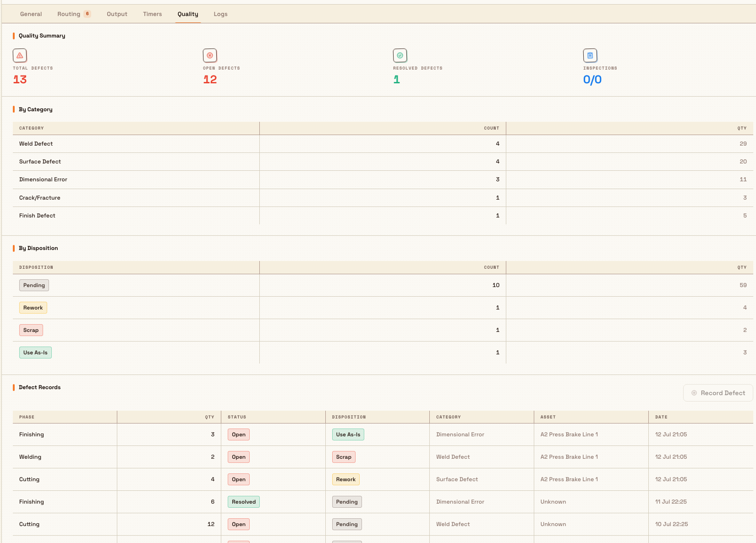
Task: Select the Quality tab
Action: pyautogui.click(x=188, y=14)
